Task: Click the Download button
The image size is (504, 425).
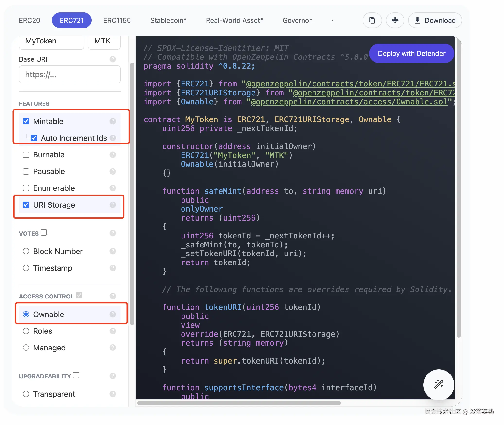Action: [435, 20]
